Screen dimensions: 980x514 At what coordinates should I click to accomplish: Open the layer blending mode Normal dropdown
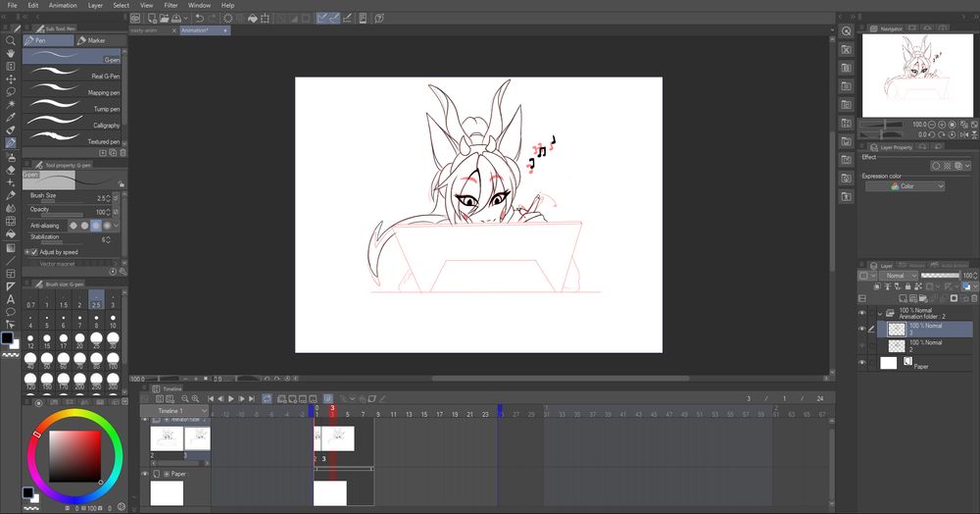pyautogui.click(x=896, y=277)
